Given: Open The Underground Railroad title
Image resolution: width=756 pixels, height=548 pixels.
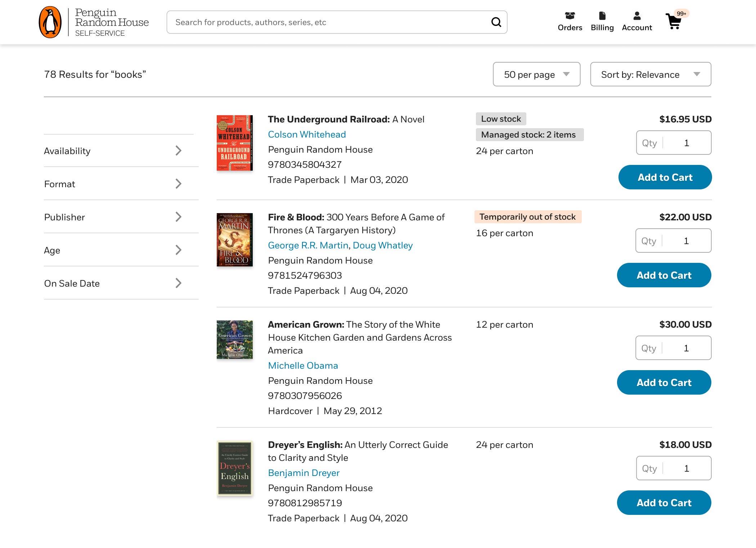Looking at the screenshot, I should (346, 119).
